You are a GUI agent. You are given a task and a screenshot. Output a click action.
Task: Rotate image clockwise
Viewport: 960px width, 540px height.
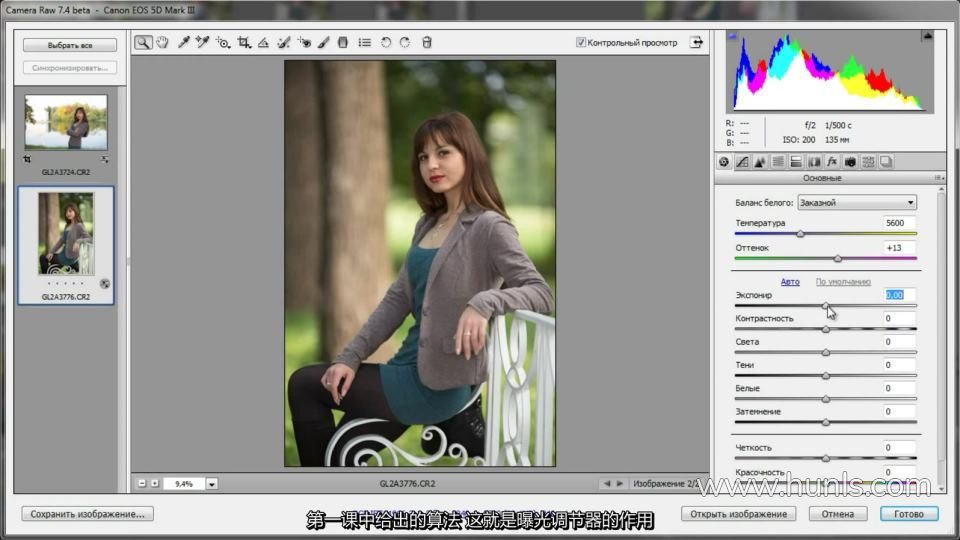[405, 42]
